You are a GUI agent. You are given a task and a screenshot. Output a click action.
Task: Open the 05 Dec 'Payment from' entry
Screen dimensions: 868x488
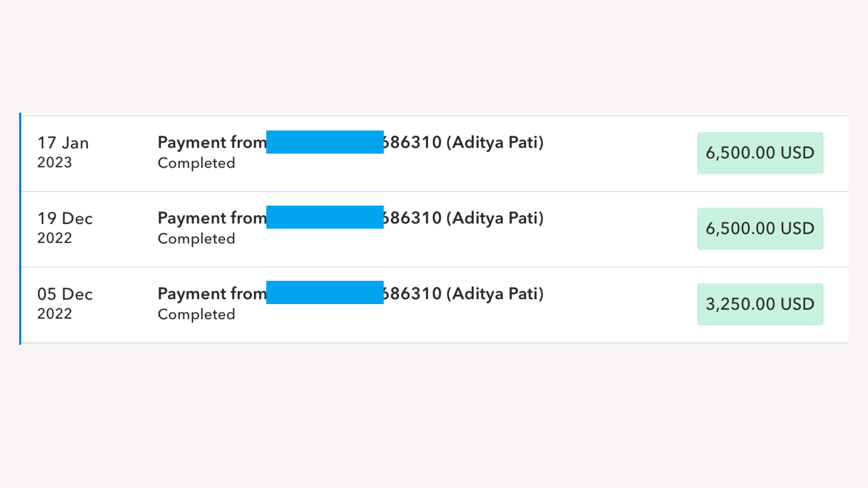(x=212, y=294)
